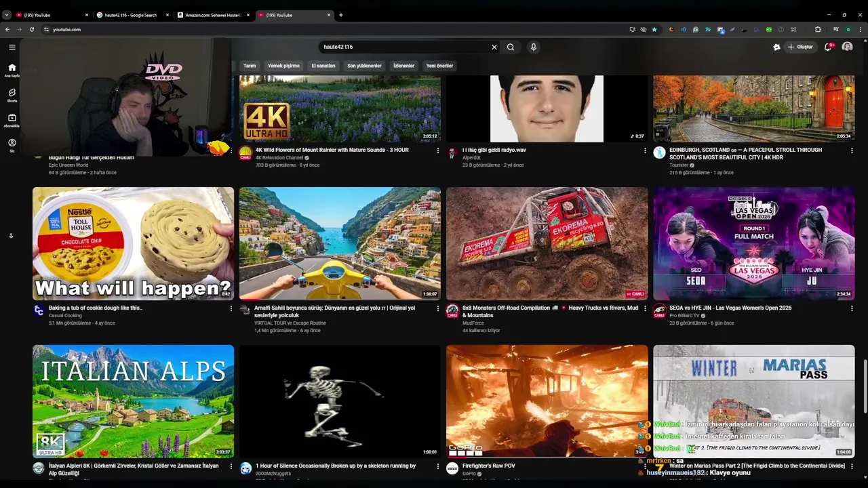The image size is (868, 488).
Task: View site information icon beside youtube.com
Action: coord(46,29)
